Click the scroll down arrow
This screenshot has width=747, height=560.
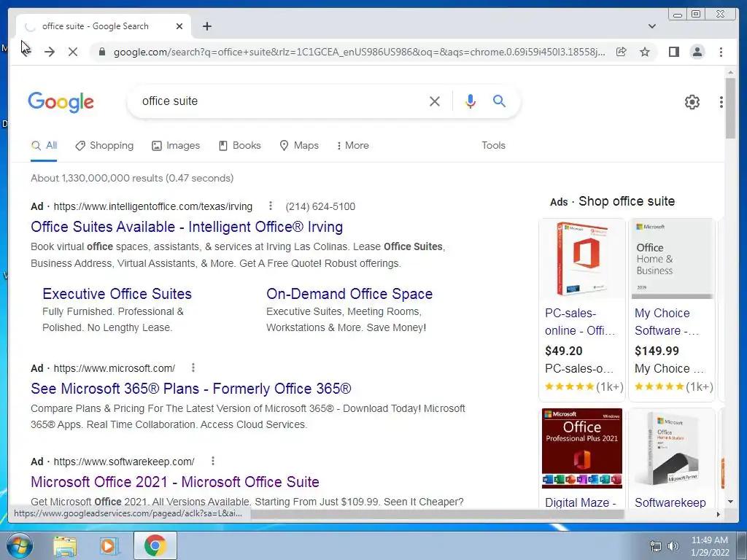pyautogui.click(x=730, y=502)
